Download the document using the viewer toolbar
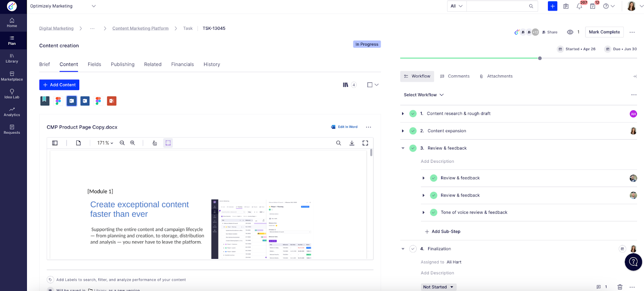This screenshot has width=644, height=291. click(352, 143)
